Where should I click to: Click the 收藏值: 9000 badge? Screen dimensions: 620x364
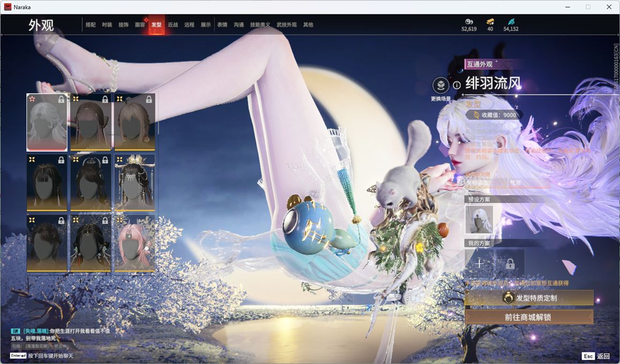495,115
